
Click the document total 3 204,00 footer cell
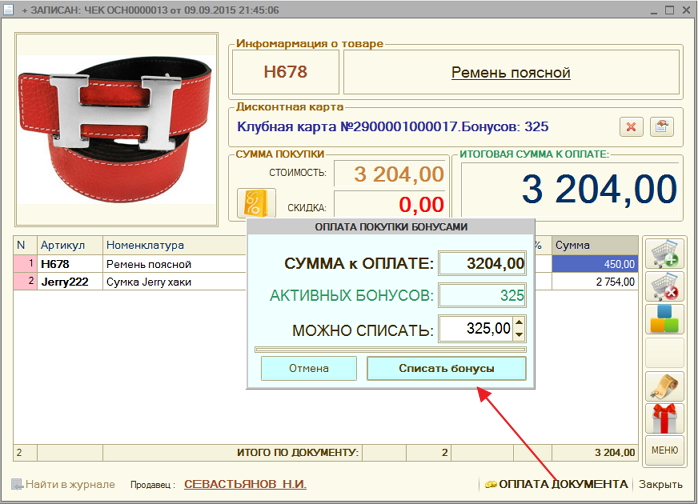tap(595, 452)
